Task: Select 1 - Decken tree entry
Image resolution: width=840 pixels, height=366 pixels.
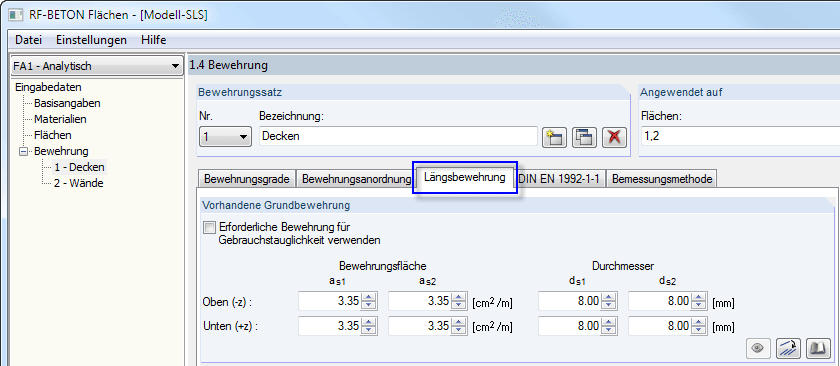Action: [x=79, y=167]
